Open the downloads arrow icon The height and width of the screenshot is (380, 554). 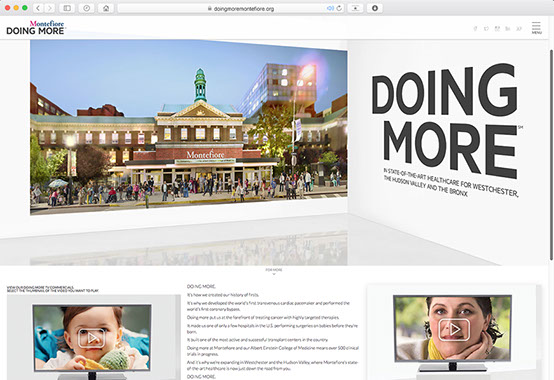375,8
